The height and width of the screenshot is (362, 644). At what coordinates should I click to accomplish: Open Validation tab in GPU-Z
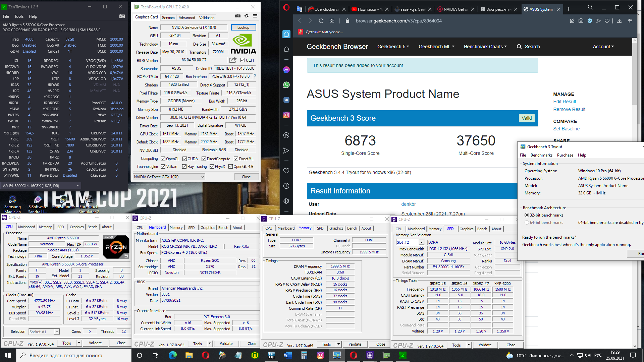coord(207,18)
